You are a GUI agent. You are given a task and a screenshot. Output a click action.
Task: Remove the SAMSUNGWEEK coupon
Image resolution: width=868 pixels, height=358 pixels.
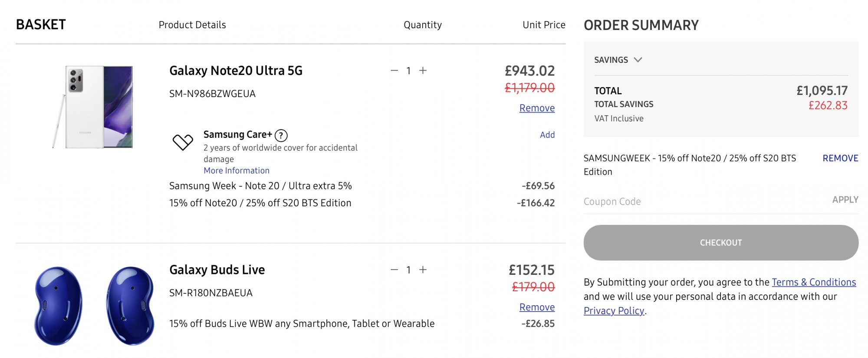click(x=840, y=158)
